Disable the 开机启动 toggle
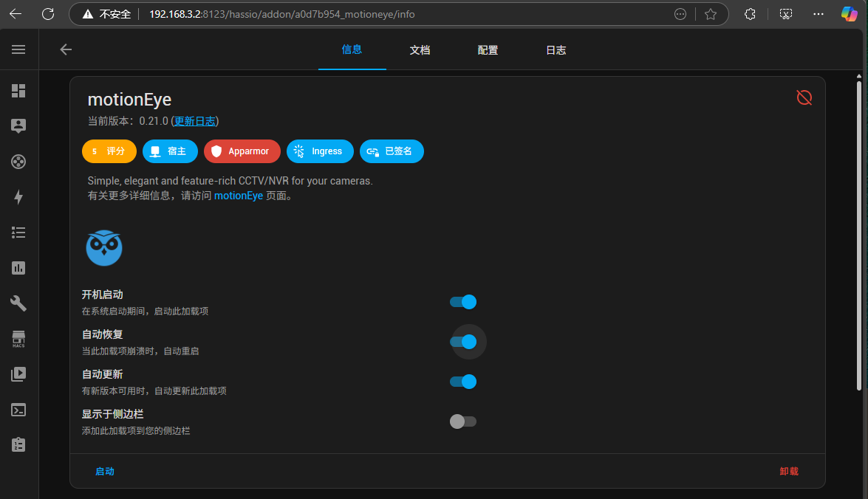This screenshot has width=868, height=499. click(463, 302)
